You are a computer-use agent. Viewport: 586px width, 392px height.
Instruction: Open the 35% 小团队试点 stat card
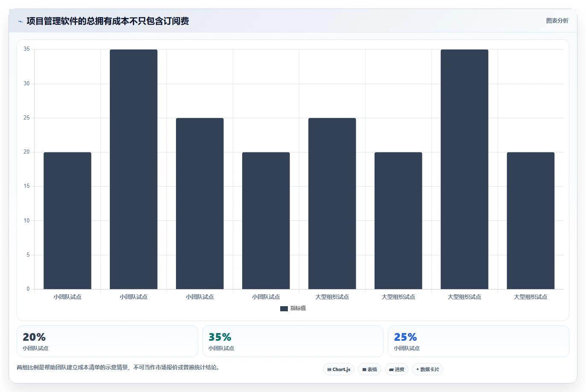point(293,341)
